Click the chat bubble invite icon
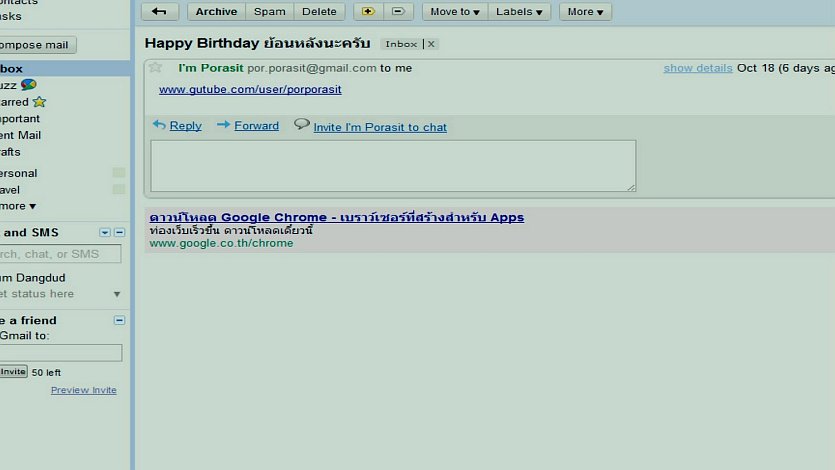Viewport: 835px width, 470px height. [x=301, y=125]
